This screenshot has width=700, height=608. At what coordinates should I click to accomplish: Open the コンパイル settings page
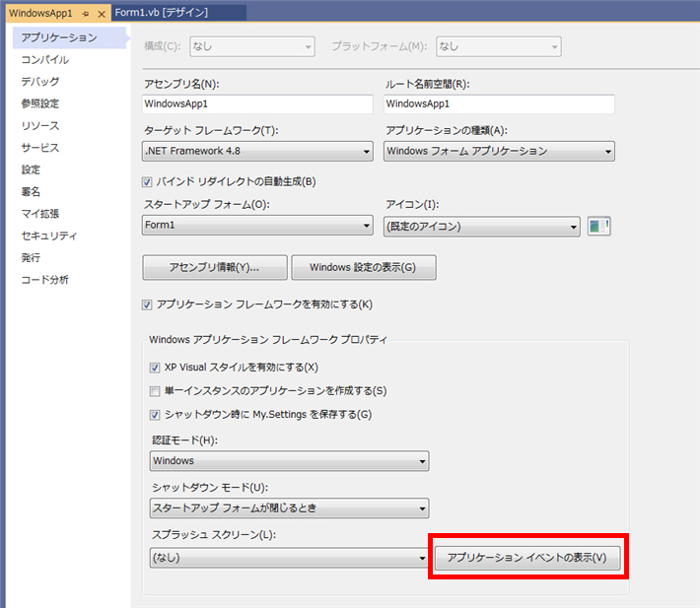pyautogui.click(x=45, y=60)
